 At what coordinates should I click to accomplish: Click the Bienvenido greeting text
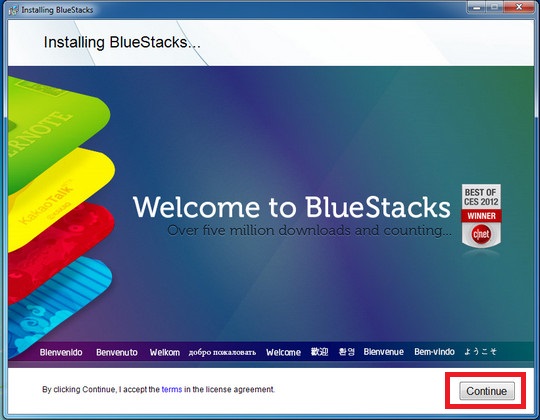(x=61, y=352)
